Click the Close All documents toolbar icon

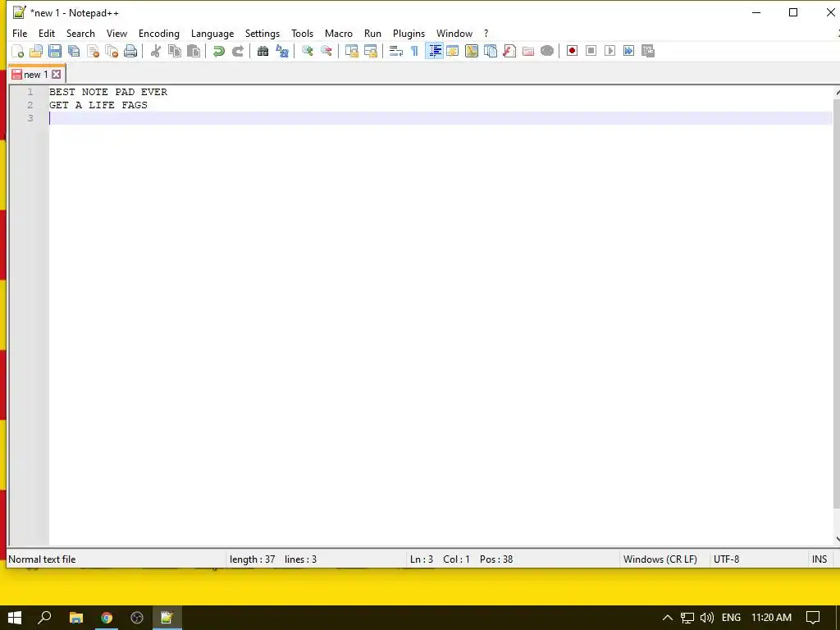pos(112,51)
